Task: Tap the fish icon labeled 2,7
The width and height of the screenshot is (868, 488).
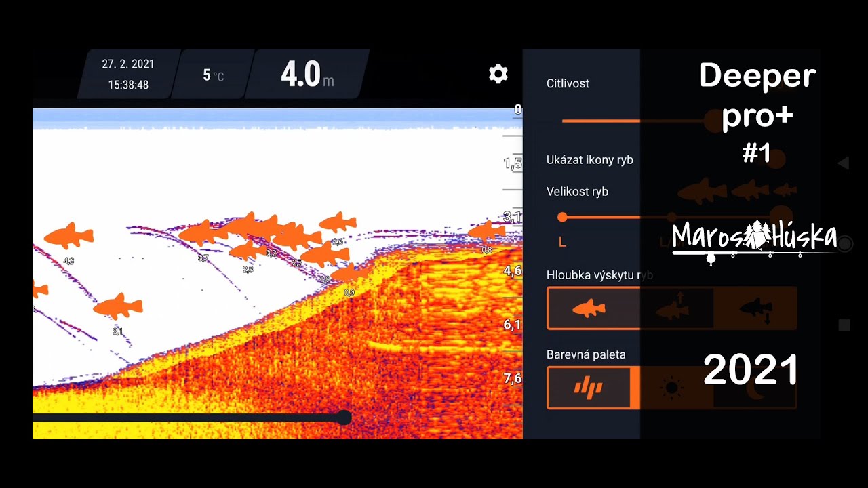Action: point(297,238)
